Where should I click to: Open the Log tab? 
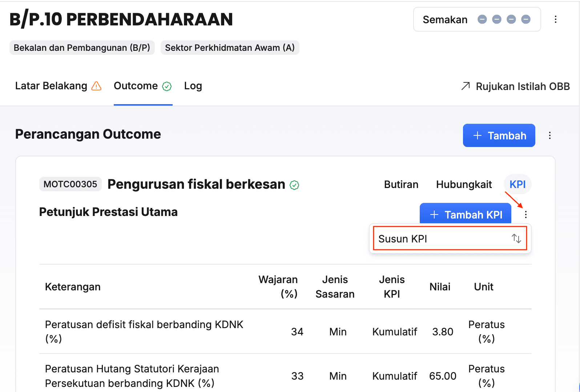click(x=193, y=86)
